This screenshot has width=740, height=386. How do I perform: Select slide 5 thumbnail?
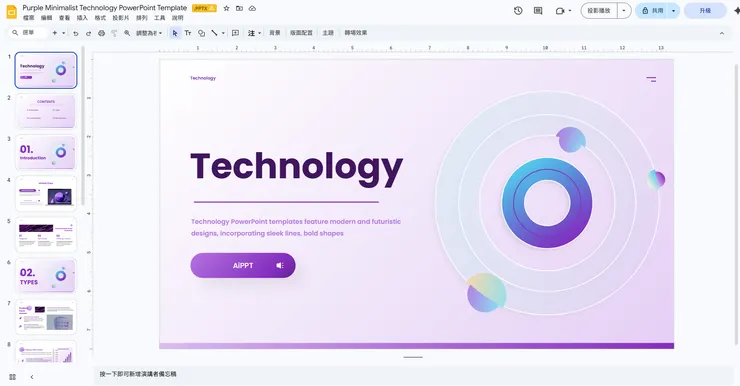[46, 235]
